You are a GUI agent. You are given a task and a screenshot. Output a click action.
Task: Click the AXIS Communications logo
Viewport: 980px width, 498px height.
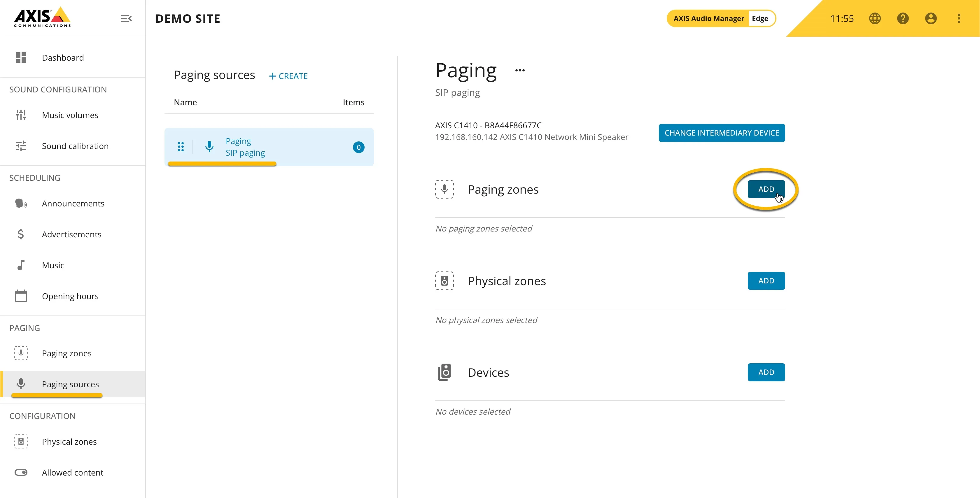(x=42, y=17)
